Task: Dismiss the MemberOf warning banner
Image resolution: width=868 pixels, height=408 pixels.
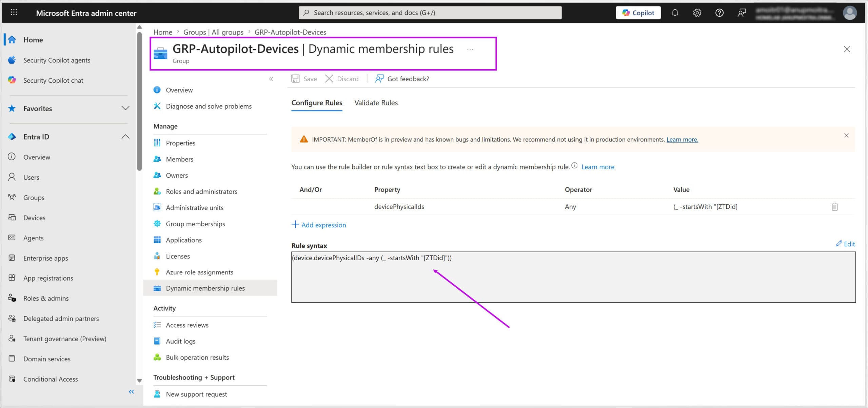Action: tap(846, 136)
